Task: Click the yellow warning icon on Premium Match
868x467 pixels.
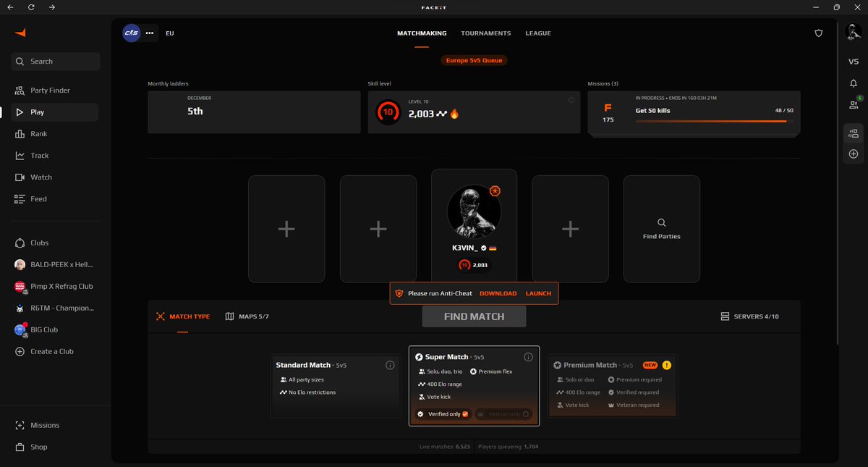Action: pyautogui.click(x=666, y=365)
